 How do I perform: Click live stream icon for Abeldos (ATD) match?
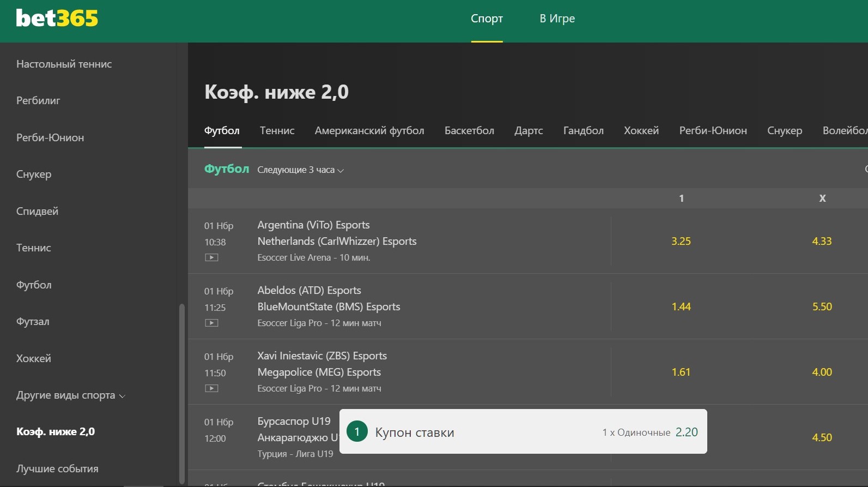tap(211, 323)
